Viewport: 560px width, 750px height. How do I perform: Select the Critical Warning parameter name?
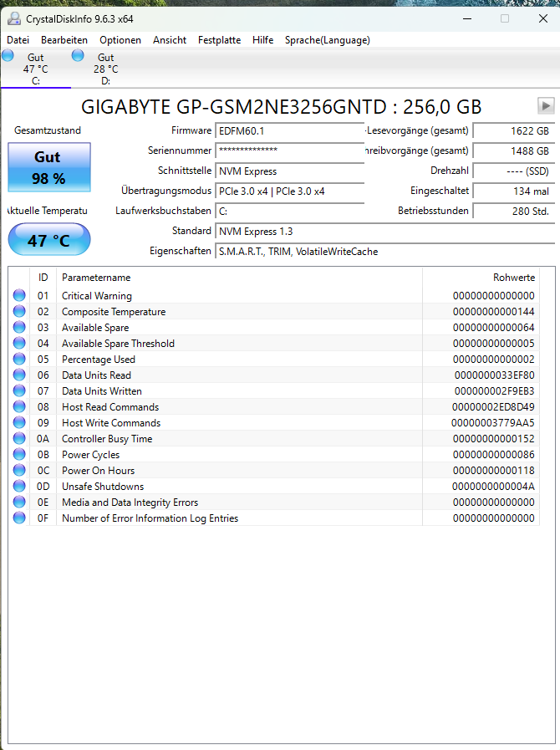click(97, 296)
